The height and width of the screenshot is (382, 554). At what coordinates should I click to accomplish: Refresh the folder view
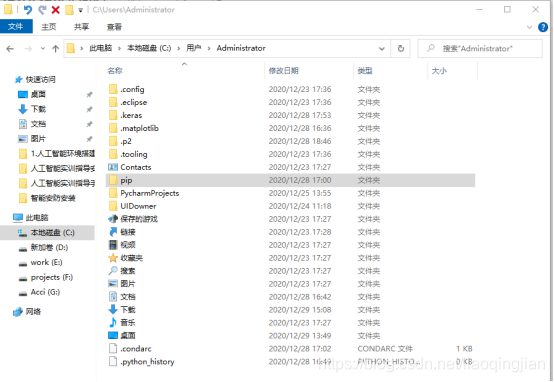click(x=401, y=48)
